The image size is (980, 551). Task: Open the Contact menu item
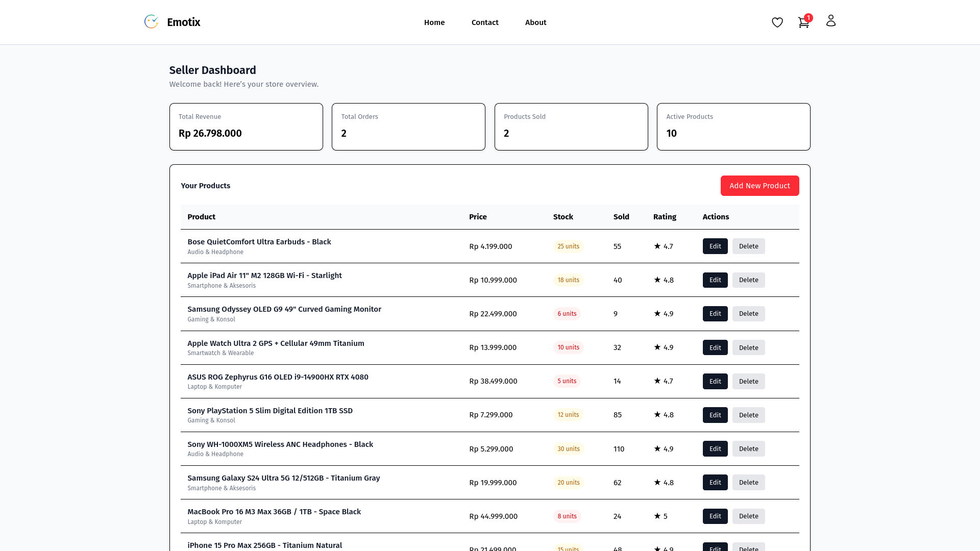(x=485, y=22)
